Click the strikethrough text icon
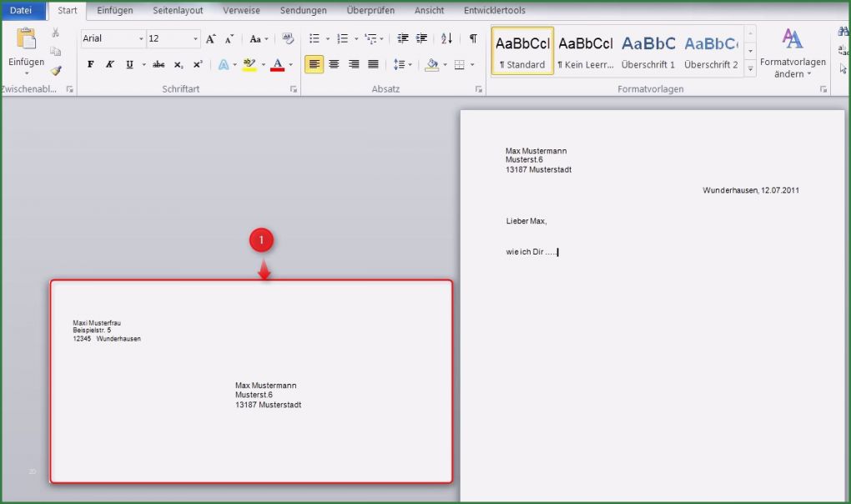 [x=159, y=64]
